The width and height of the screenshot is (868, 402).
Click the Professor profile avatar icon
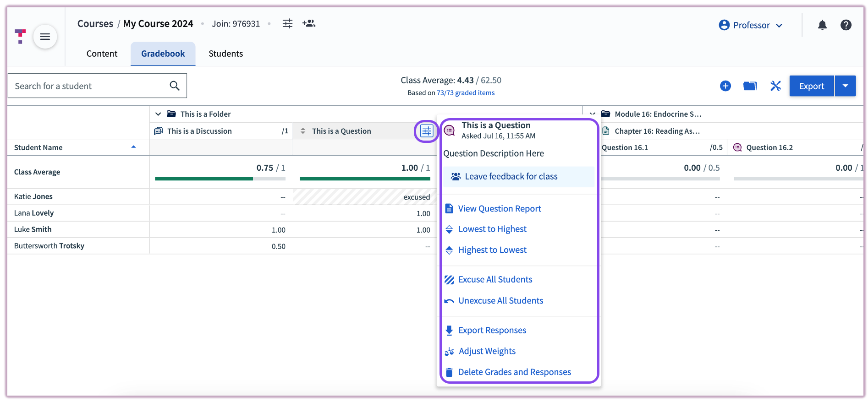coord(724,25)
